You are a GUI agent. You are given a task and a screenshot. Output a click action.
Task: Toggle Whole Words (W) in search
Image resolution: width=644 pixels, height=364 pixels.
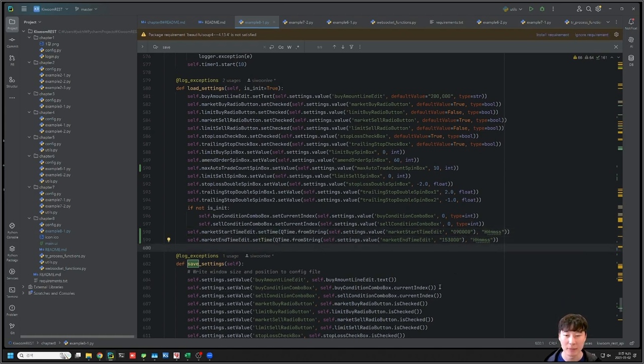pyautogui.click(x=290, y=47)
